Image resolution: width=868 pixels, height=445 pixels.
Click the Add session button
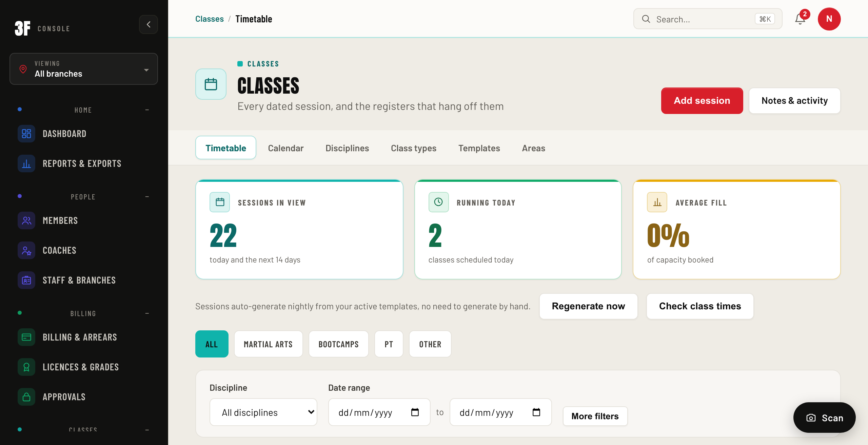(702, 100)
